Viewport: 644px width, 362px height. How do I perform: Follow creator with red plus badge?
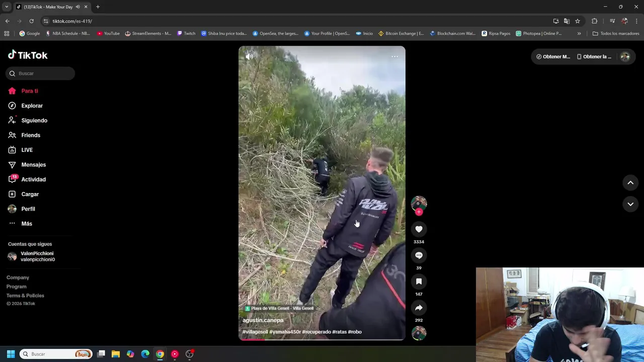419,212
